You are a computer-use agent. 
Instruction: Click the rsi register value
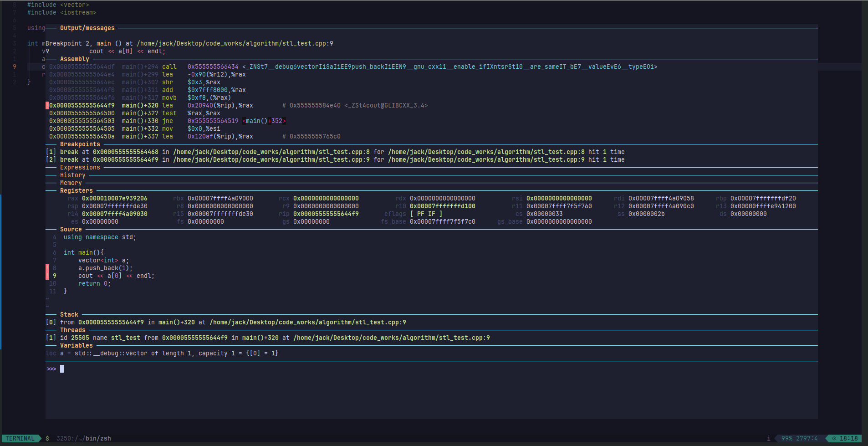pyautogui.click(x=559, y=199)
